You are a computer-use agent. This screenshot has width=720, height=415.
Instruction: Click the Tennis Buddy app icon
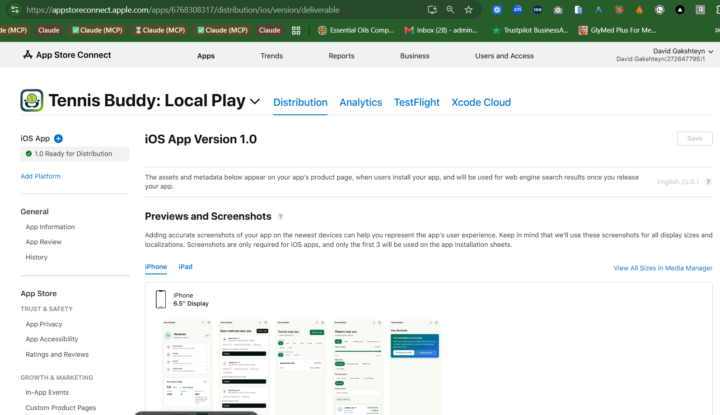coord(32,100)
